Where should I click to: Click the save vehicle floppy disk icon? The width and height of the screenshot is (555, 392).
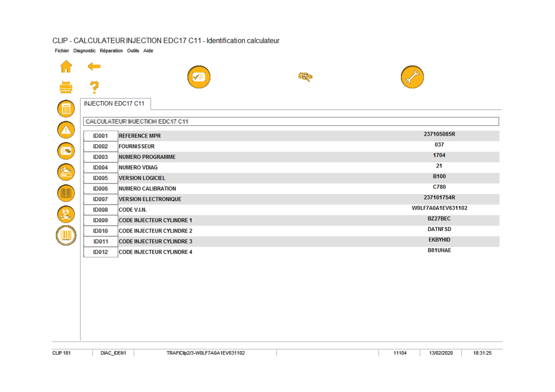(x=66, y=214)
